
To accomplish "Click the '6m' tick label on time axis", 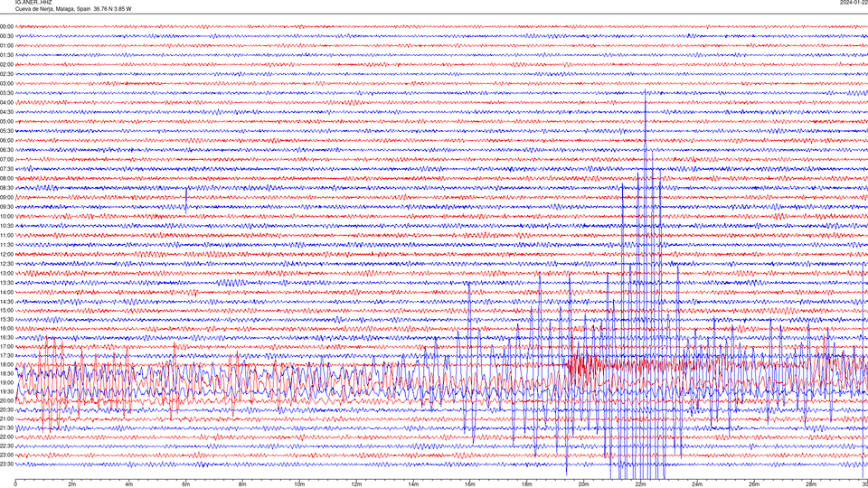I will [x=185, y=484].
